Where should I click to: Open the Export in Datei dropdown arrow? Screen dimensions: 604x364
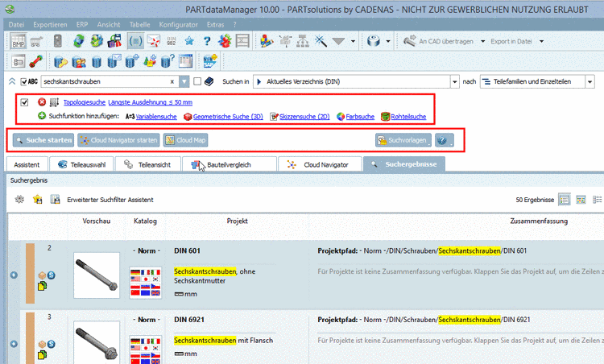click(541, 41)
